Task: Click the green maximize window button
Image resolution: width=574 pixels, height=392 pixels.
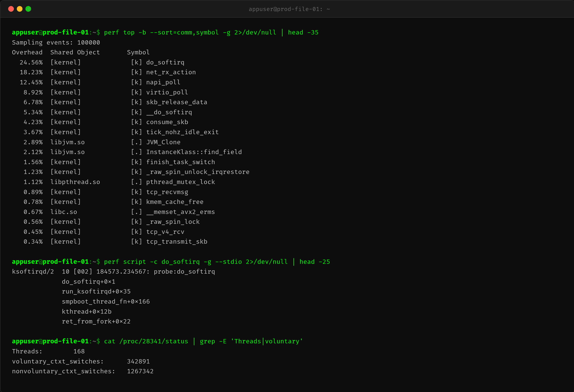Action: click(29, 9)
